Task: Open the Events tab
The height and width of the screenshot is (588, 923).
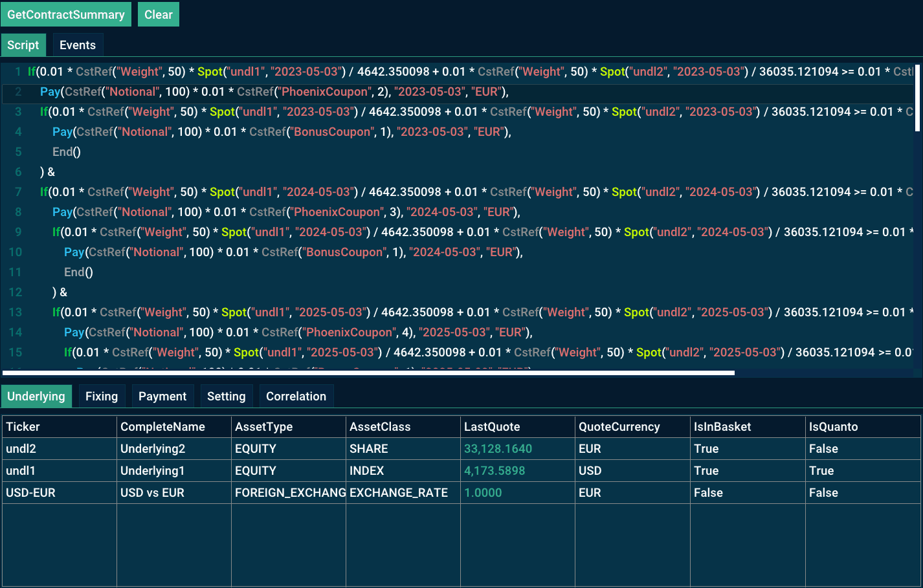Action: pyautogui.click(x=78, y=45)
